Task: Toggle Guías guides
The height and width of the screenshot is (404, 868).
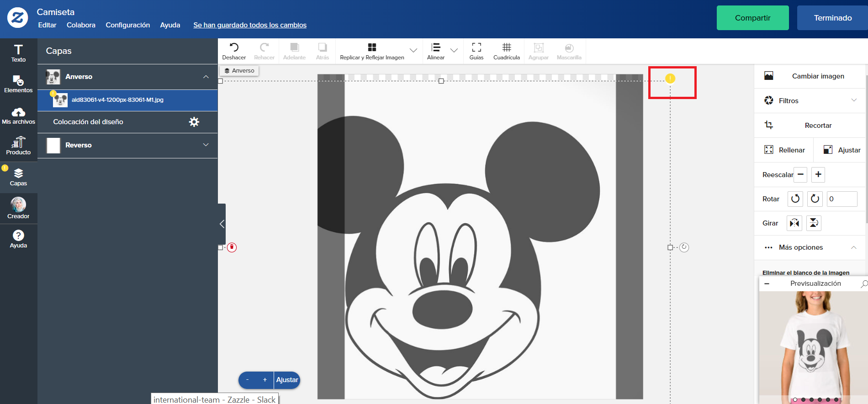Action: [x=476, y=51]
